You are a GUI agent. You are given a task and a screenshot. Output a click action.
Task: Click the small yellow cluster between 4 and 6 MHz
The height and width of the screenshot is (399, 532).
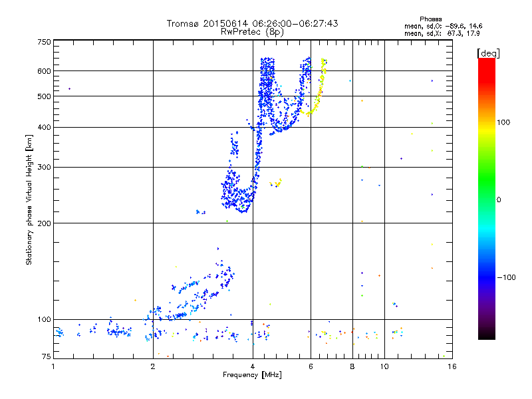click(276, 184)
